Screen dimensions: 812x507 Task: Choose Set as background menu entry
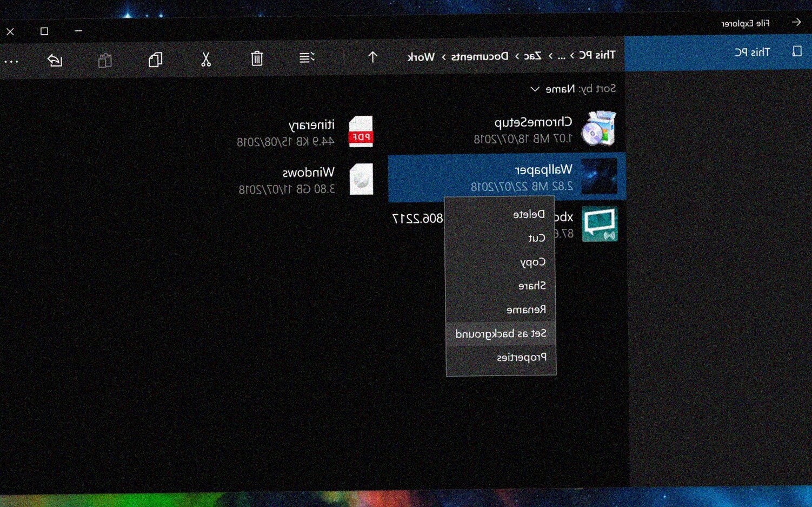tap(501, 333)
